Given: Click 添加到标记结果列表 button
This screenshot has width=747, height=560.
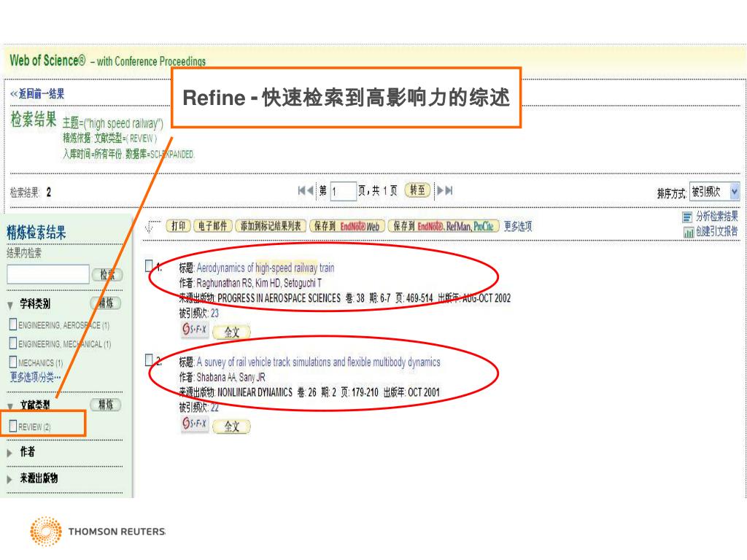Looking at the screenshot, I should click(x=271, y=226).
